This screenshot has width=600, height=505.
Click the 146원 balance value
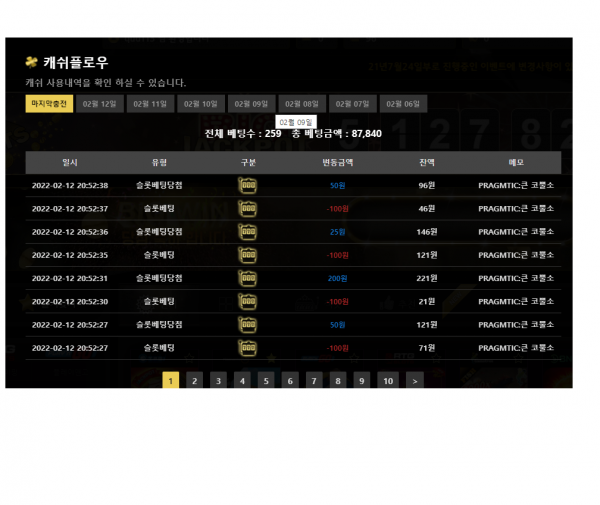(427, 232)
